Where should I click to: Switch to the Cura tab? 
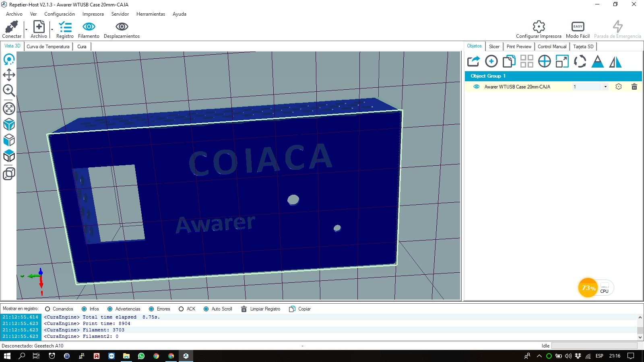pos(82,47)
